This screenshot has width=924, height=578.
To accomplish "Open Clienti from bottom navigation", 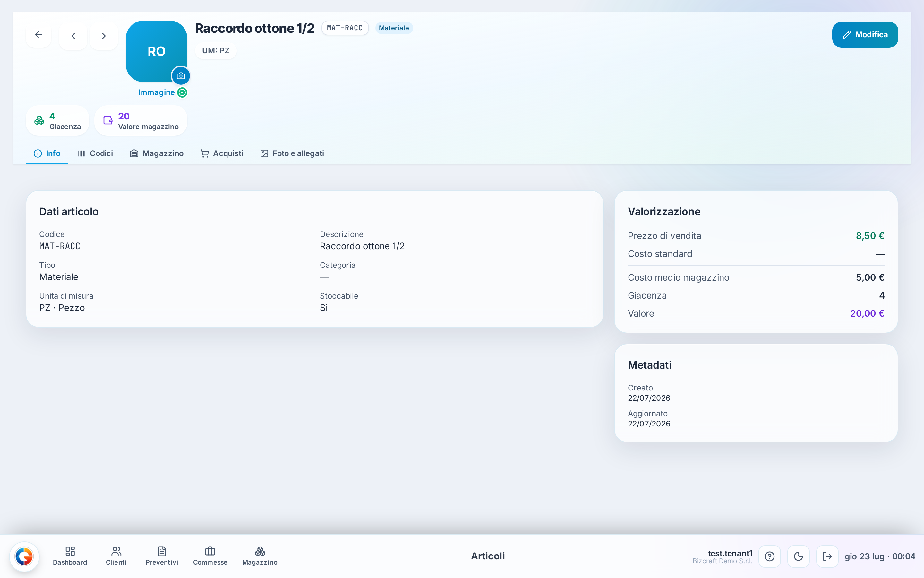I will pyautogui.click(x=116, y=556).
